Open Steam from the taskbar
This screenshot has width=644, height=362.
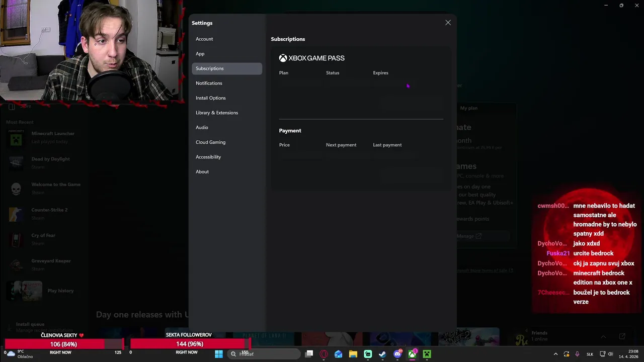(x=382, y=354)
